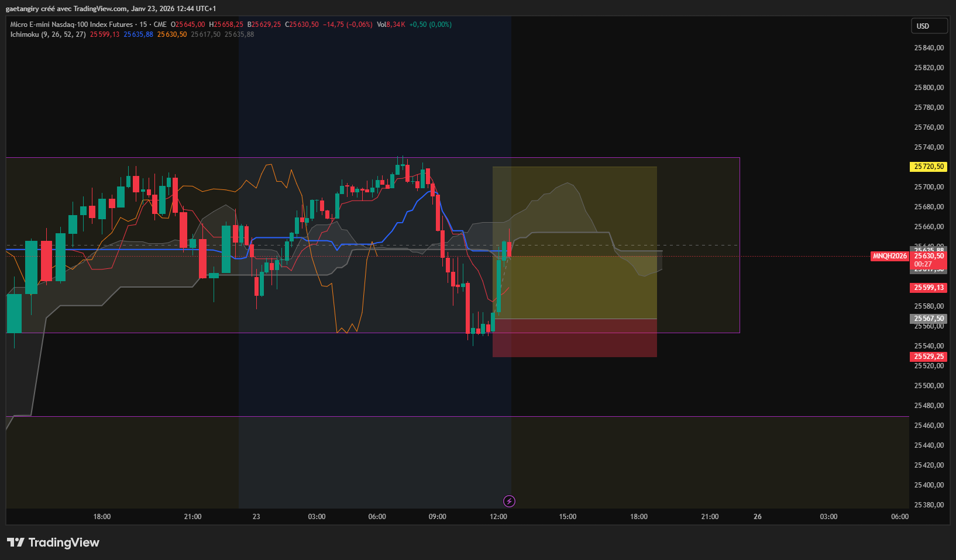The height and width of the screenshot is (560, 956).
Task: Click the 15:00 time axis label
Action: (x=568, y=517)
